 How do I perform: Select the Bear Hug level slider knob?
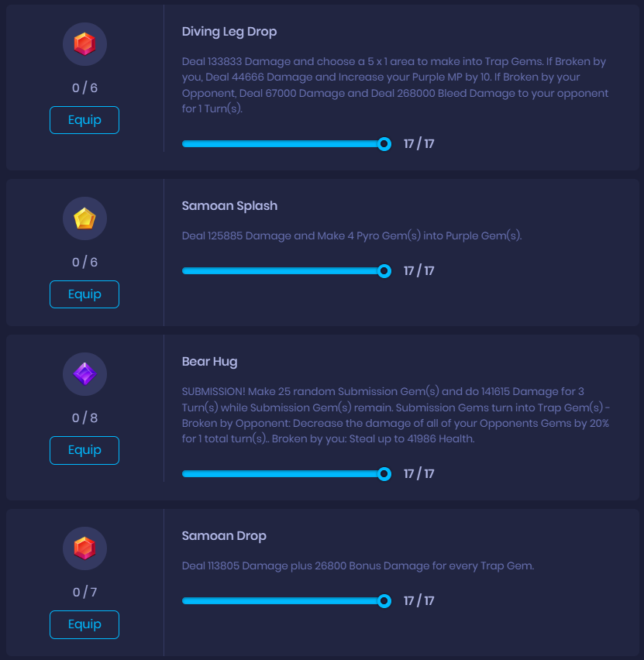[x=384, y=474]
